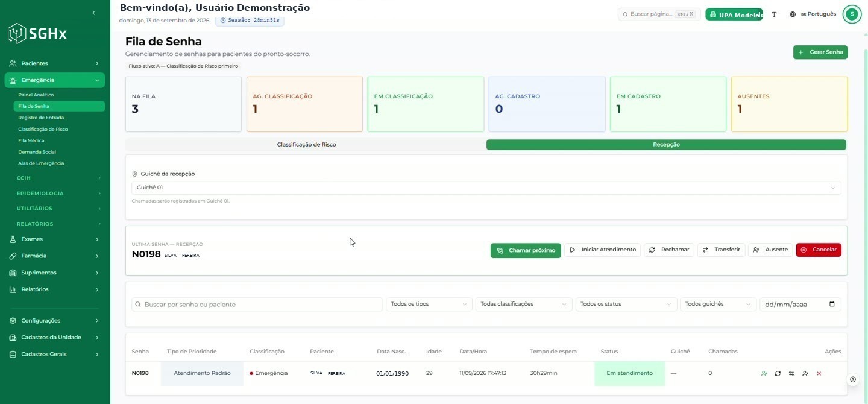The image size is (868, 404).
Task: Click the Emergência siren icon in sidebar
Action: (13, 80)
